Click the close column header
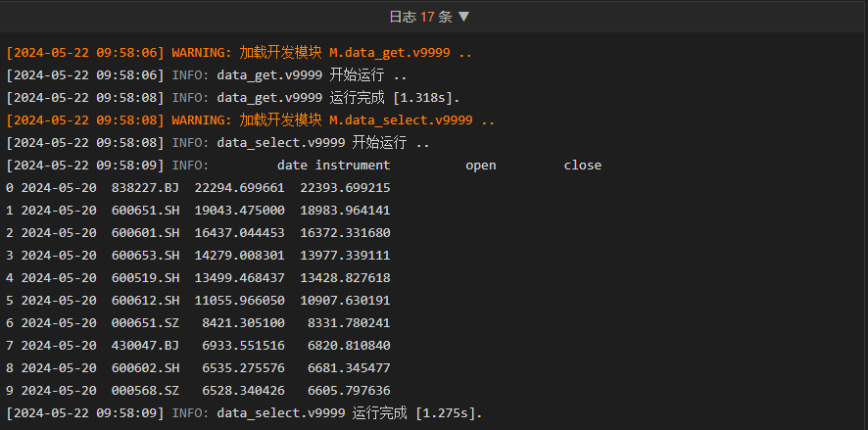 click(582, 166)
